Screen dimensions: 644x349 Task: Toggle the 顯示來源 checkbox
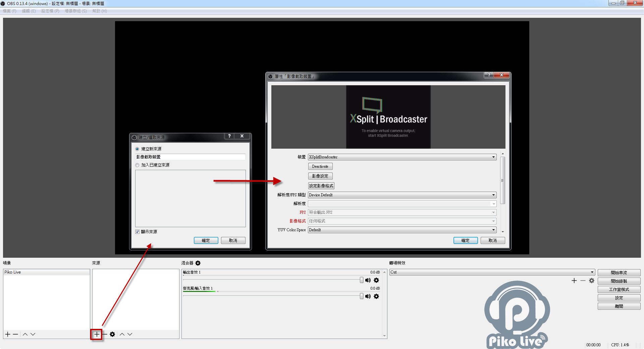[137, 232]
